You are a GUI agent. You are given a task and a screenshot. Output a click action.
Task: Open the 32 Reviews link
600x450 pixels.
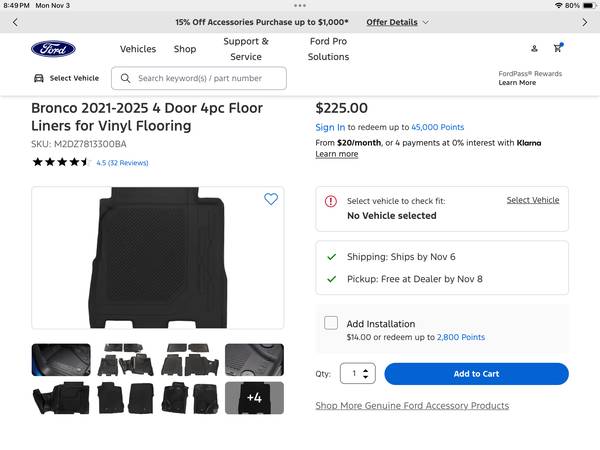(127, 162)
